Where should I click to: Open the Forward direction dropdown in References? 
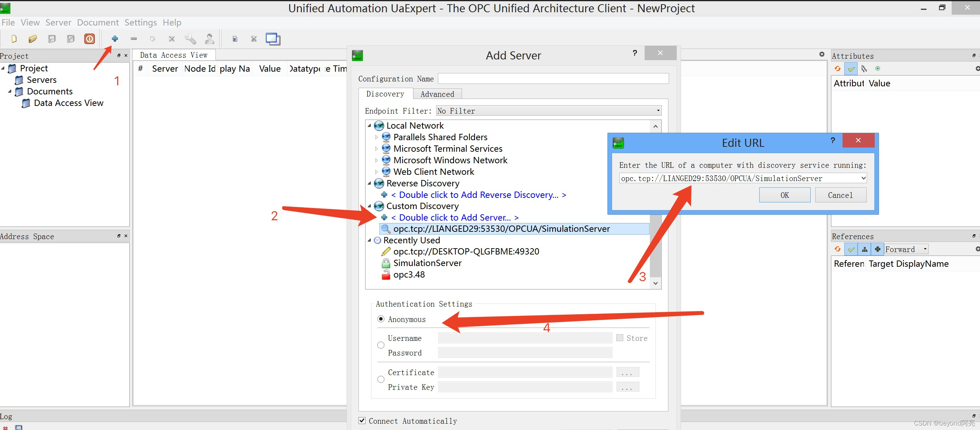click(906, 249)
